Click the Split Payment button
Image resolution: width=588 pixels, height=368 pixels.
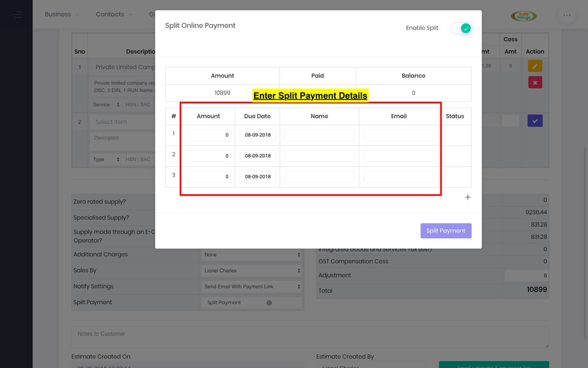coord(446,230)
